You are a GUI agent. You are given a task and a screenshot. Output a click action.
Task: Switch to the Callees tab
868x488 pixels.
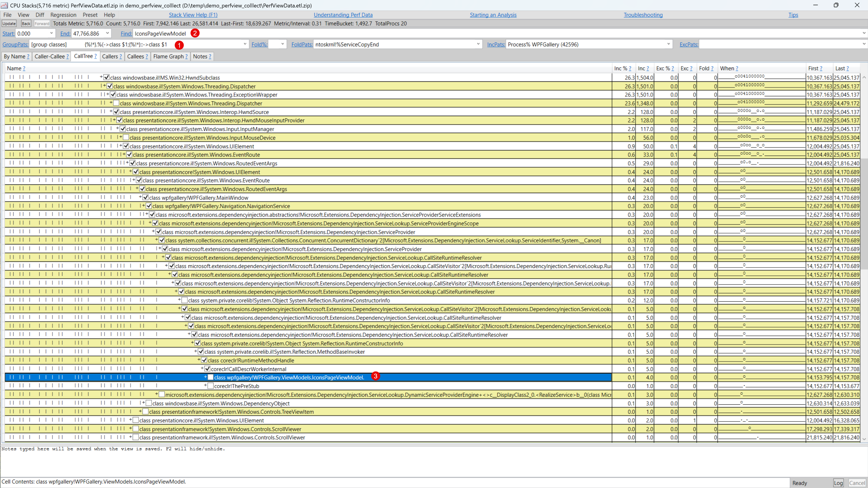(137, 56)
